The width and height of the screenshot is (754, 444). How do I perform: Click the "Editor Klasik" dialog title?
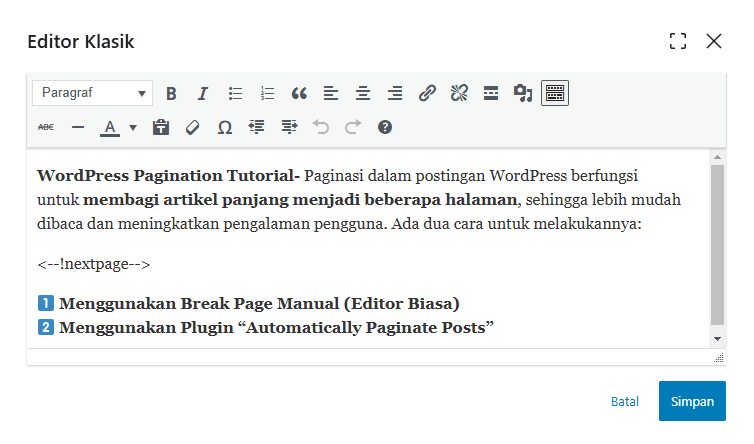coord(81,41)
